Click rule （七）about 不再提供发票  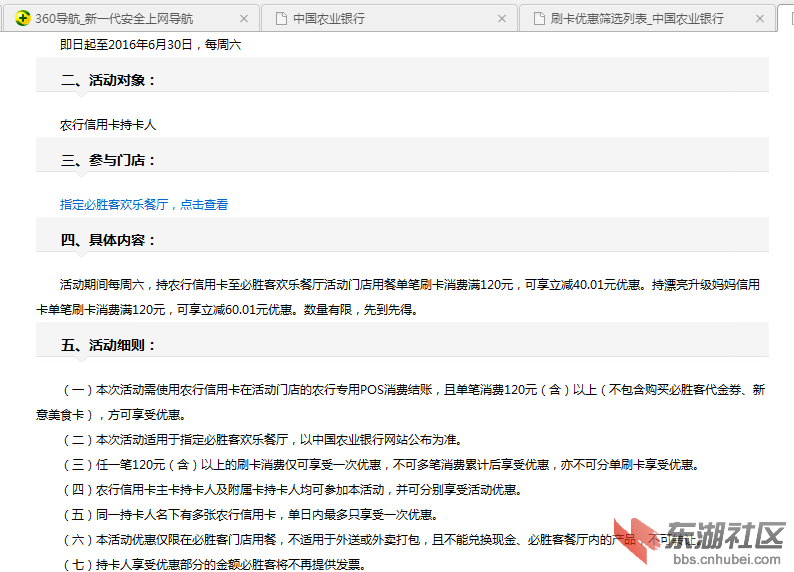(x=214, y=564)
